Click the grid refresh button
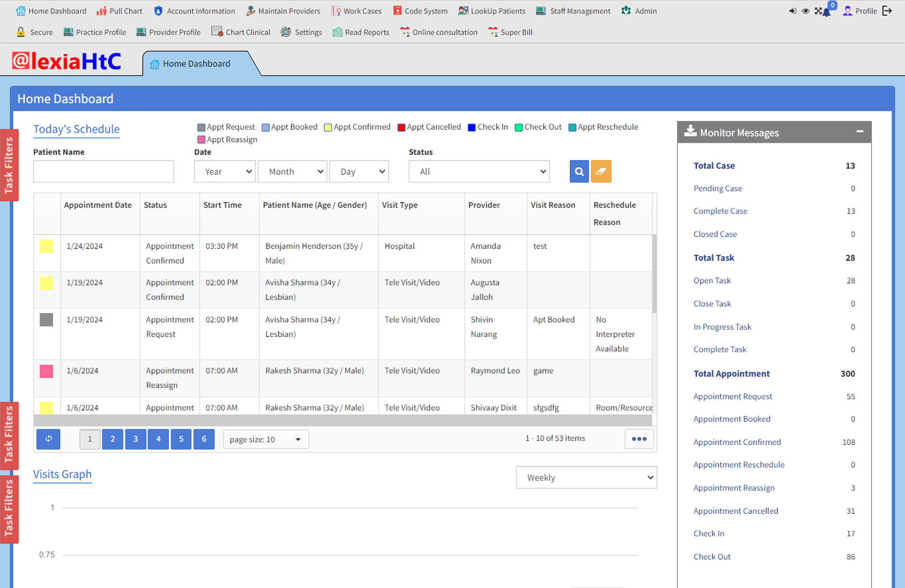The width and height of the screenshot is (905, 588). click(x=48, y=439)
